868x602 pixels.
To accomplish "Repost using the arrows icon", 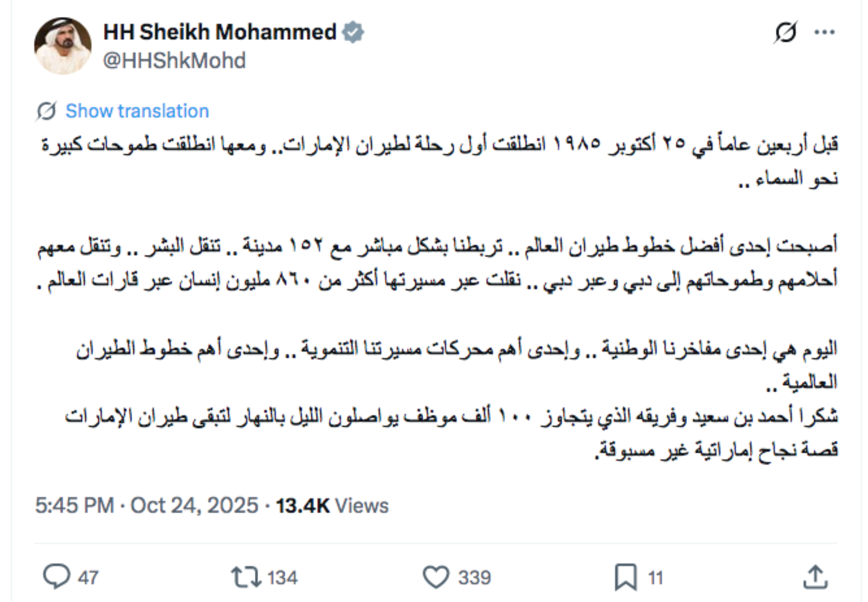I will (246, 577).
